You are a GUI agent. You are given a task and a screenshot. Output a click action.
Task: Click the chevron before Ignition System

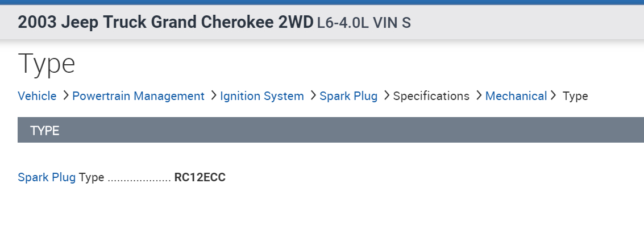214,96
